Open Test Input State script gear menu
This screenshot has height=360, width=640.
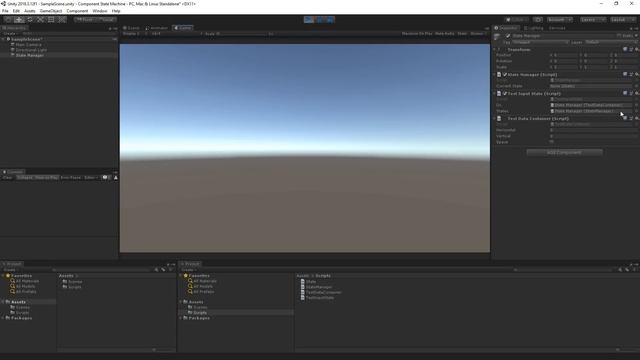click(636, 93)
